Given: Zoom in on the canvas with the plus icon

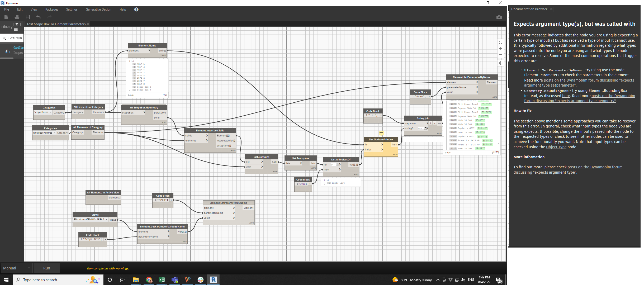Looking at the screenshot, I should click(500, 48).
